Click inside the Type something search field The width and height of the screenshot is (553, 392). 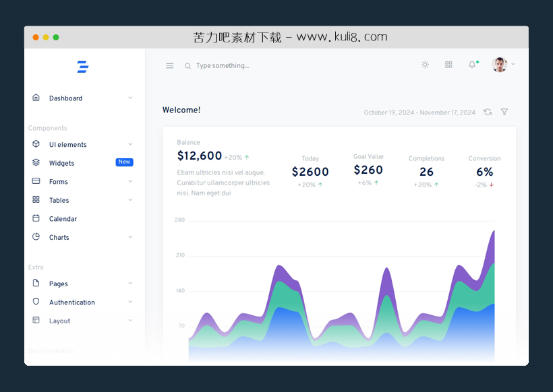pos(223,65)
